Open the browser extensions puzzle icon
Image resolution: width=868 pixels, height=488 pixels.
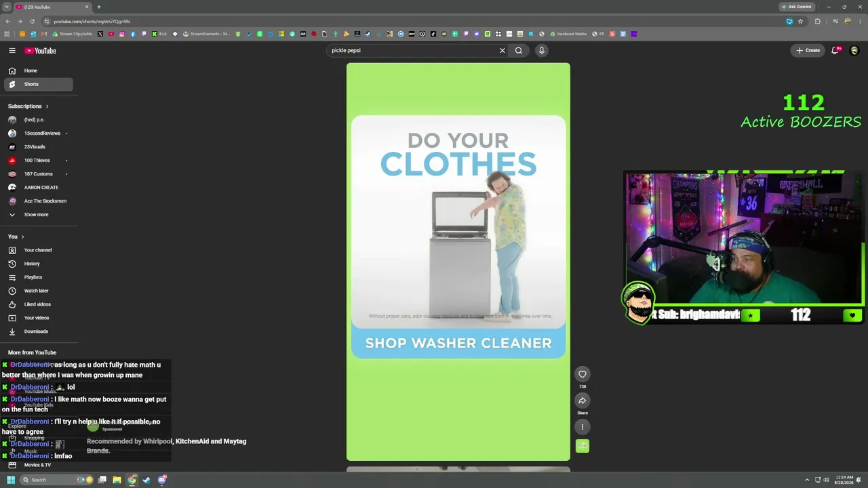(817, 22)
